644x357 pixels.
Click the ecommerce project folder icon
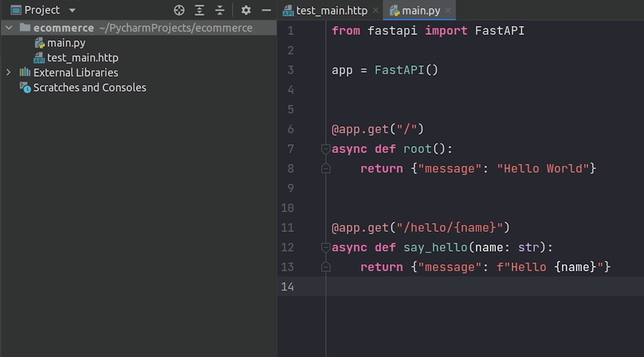click(25, 28)
